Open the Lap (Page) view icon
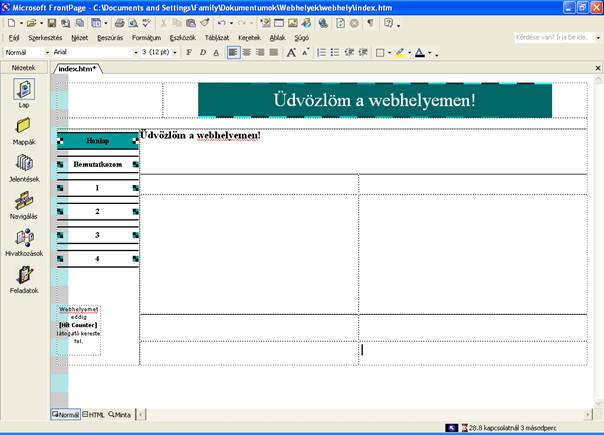 [x=23, y=90]
